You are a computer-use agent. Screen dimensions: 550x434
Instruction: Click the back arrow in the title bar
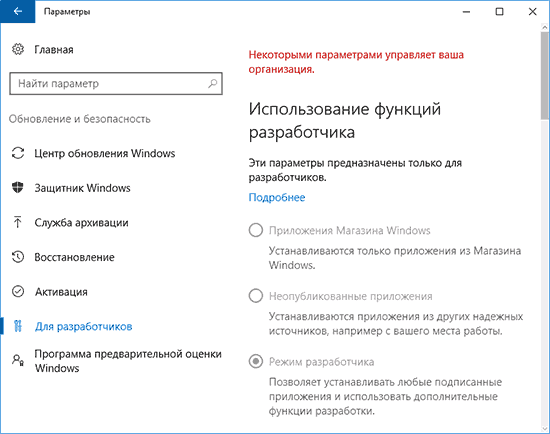[x=18, y=12]
